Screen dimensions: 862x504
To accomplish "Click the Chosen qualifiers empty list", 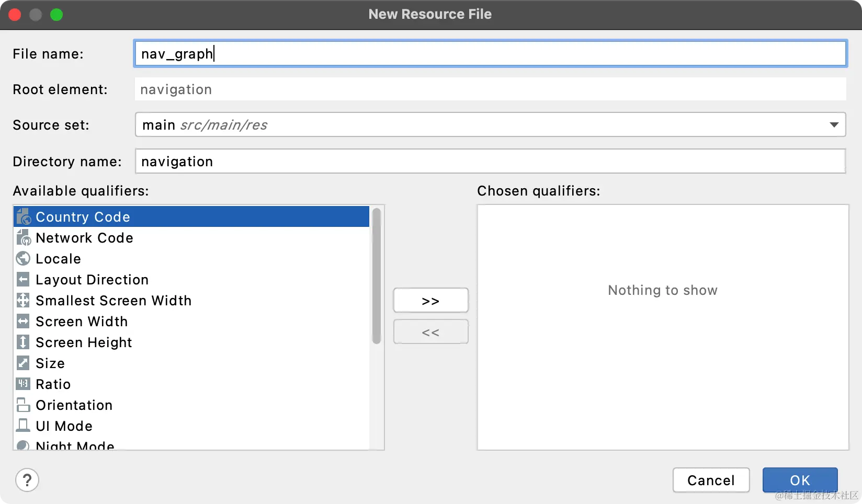I will (663, 327).
